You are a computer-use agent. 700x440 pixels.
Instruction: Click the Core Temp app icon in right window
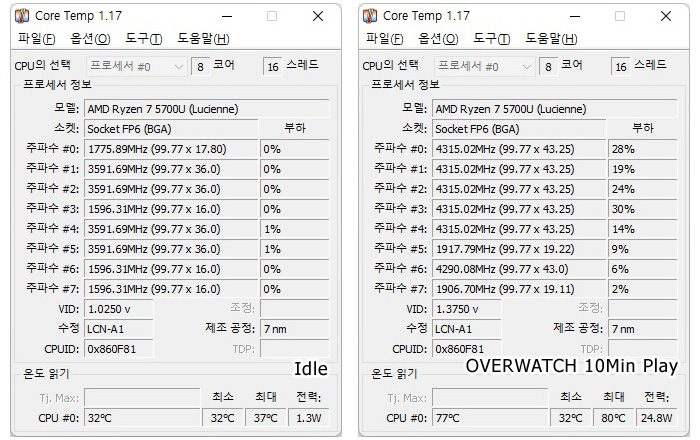(x=370, y=16)
